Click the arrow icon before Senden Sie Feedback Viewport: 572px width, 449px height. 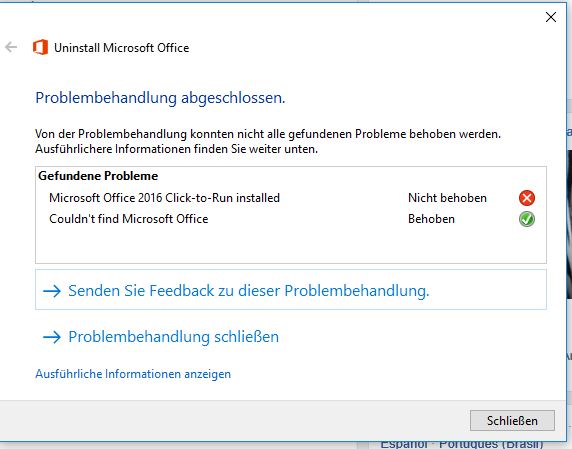pyautogui.click(x=52, y=291)
